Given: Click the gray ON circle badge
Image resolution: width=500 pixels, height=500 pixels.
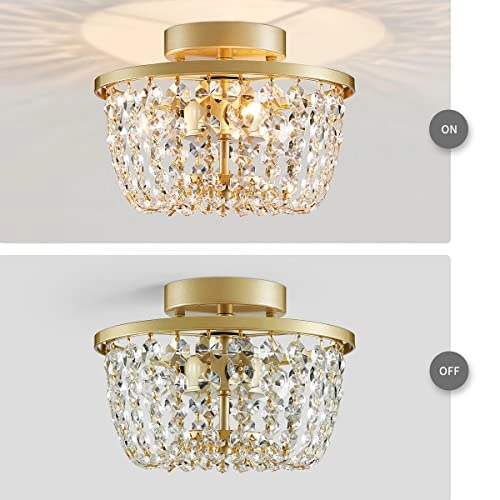Looking at the screenshot, I should pos(448,129).
